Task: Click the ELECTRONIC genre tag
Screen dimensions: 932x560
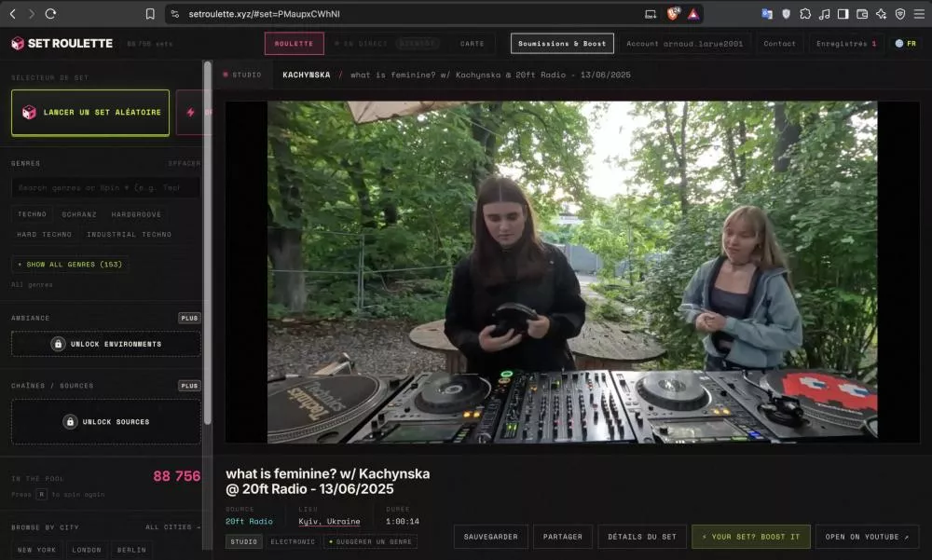Action: 293,541
